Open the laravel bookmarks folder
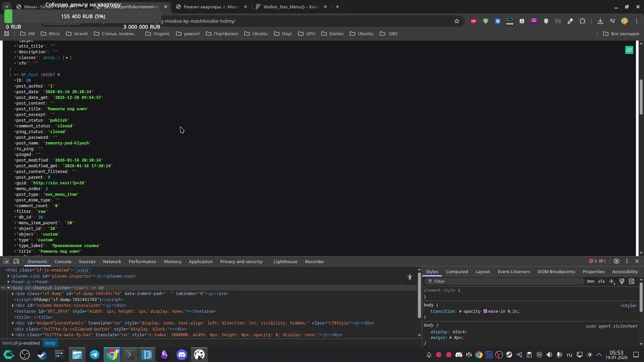Viewport: 644px width, 362px height. pyautogui.click(x=76, y=34)
